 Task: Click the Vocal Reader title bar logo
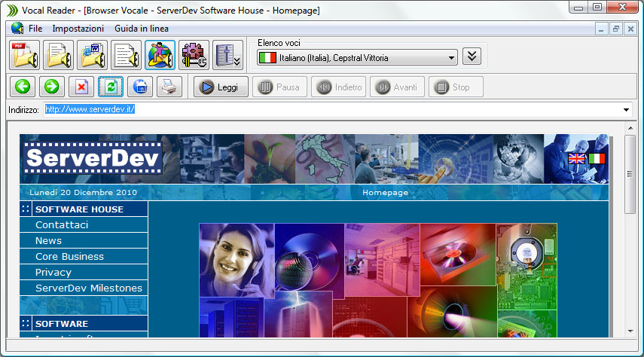click(12, 11)
